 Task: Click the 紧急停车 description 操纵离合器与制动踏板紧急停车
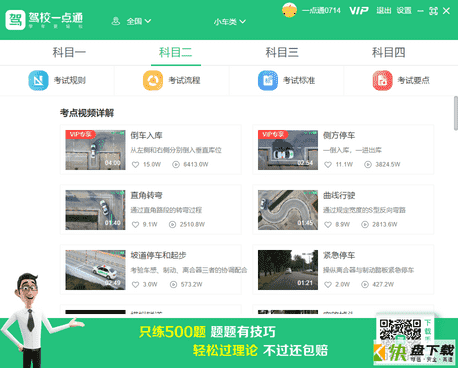pyautogui.click(x=368, y=270)
